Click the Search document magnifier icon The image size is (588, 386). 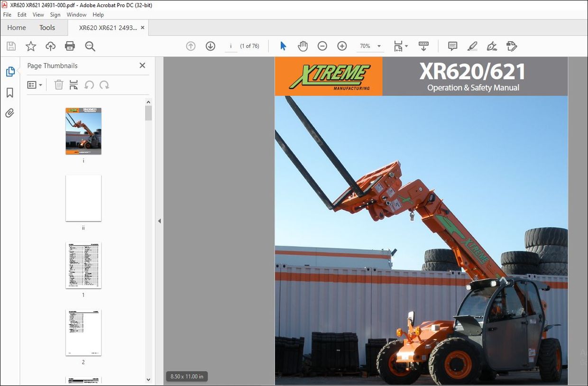(x=90, y=46)
